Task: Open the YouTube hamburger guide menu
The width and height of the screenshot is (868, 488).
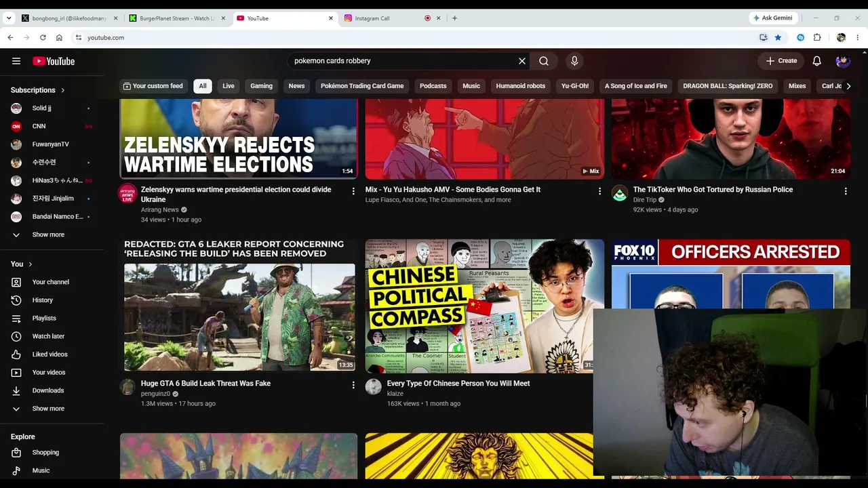Action: (16, 61)
